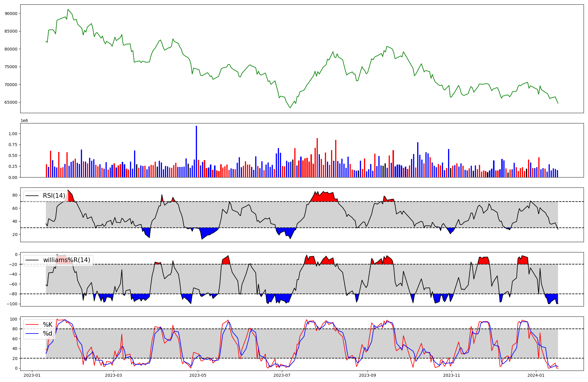Screen dimensions: 588x382
Task: Click the 2023-03 x-axis date label
Action: click(x=113, y=375)
